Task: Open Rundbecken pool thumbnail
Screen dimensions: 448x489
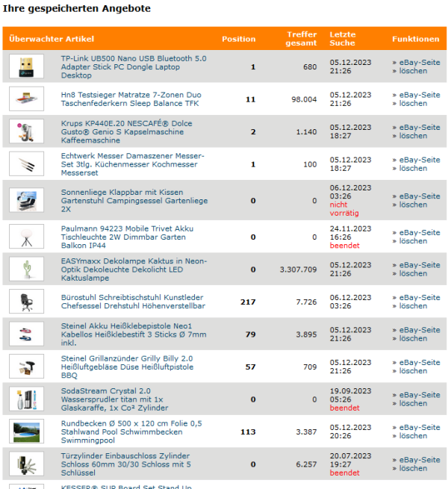Action: click(x=27, y=431)
